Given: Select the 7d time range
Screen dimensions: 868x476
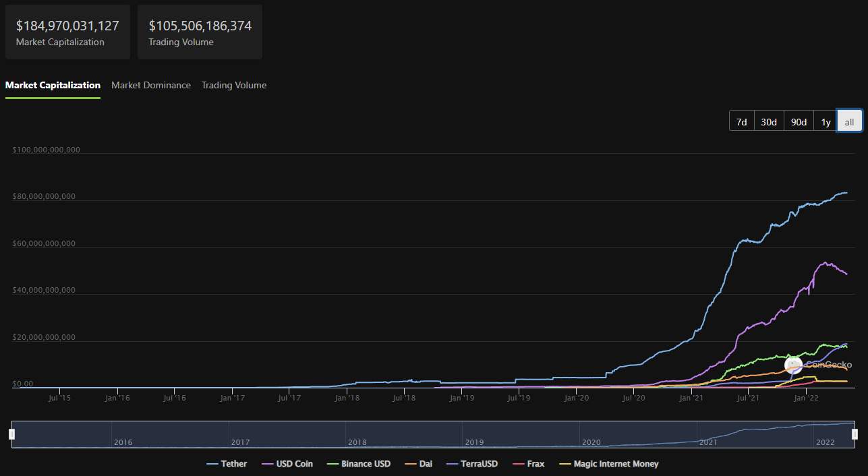Looking at the screenshot, I should point(742,121).
